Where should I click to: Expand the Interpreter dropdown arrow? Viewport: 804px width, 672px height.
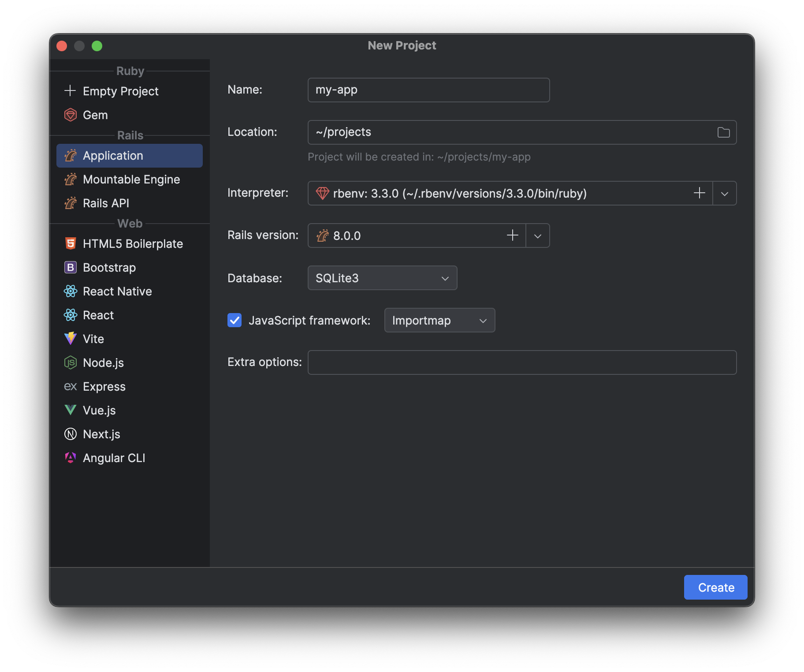click(x=725, y=193)
